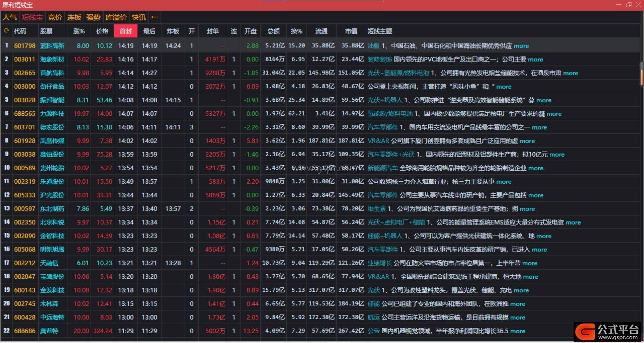
Task: Click the 油服 theme tag
Action: click(x=374, y=46)
